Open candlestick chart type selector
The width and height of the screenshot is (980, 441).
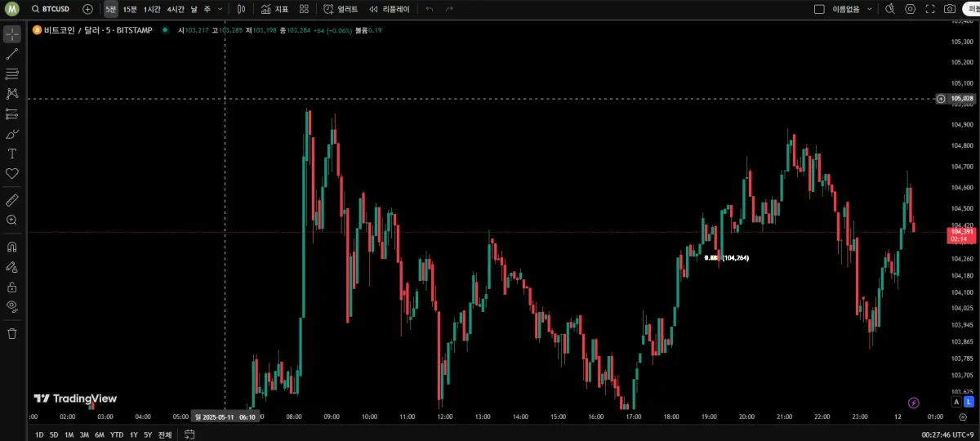point(240,9)
